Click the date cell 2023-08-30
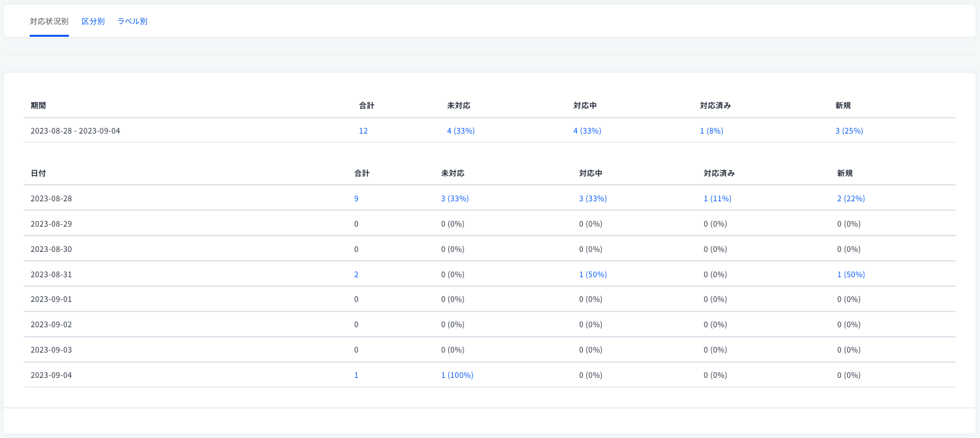 [51, 249]
